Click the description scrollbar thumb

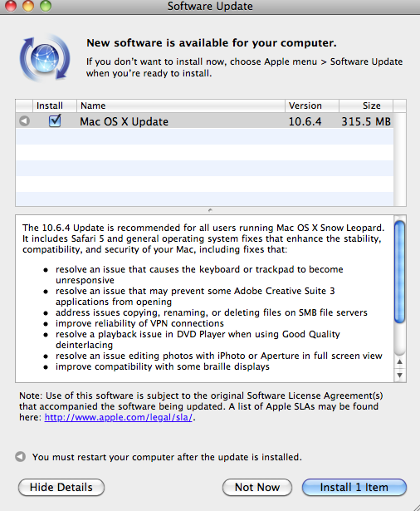tap(399, 272)
